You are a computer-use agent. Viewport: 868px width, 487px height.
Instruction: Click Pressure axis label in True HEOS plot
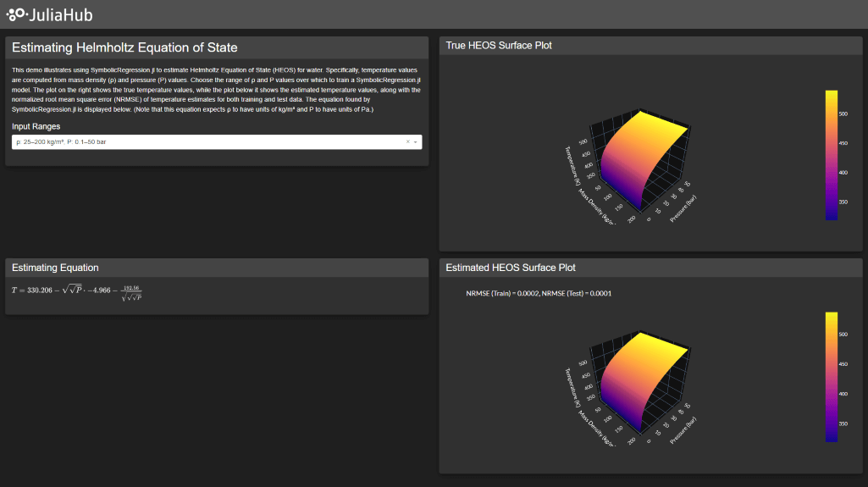[x=686, y=206]
